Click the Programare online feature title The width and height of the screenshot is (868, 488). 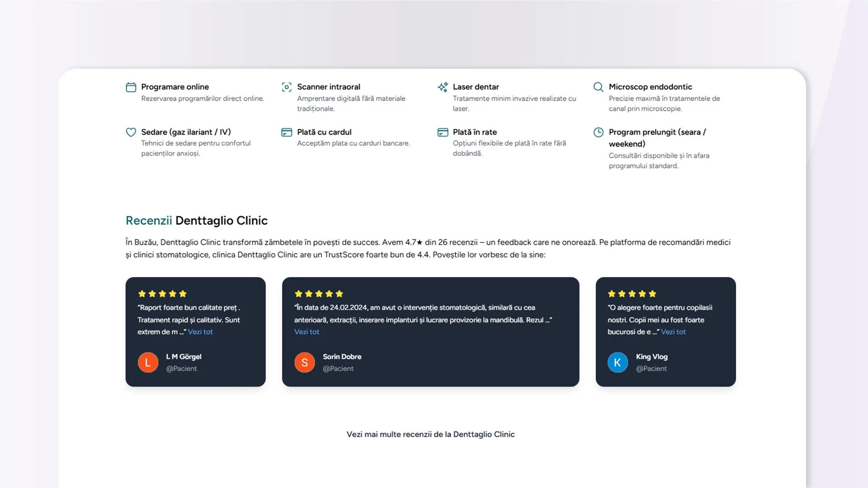pyautogui.click(x=175, y=87)
